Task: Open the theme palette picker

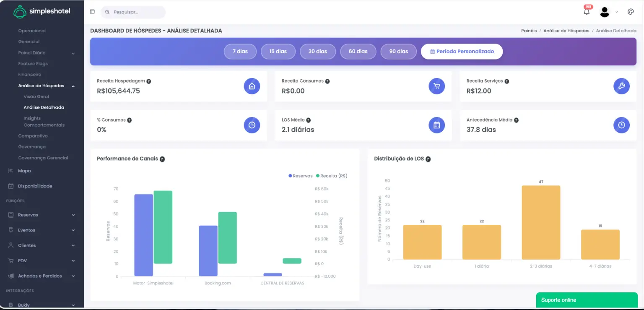Action: point(631,11)
